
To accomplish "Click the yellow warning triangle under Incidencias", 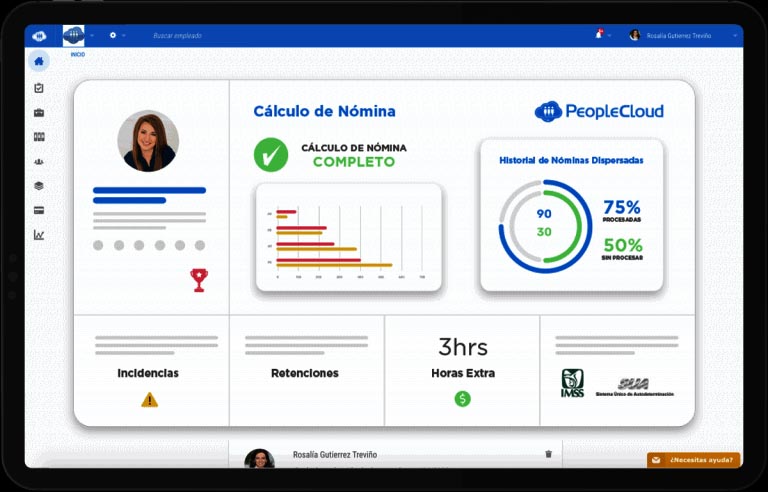I will point(149,400).
